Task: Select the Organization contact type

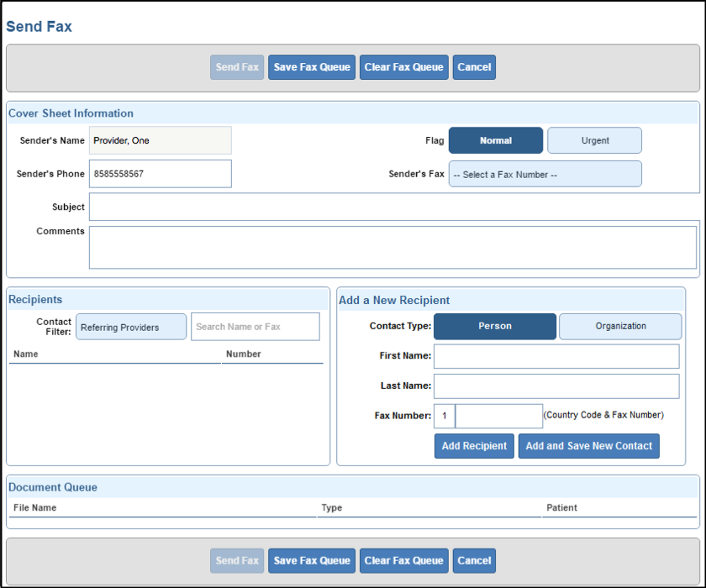Action: pyautogui.click(x=620, y=326)
